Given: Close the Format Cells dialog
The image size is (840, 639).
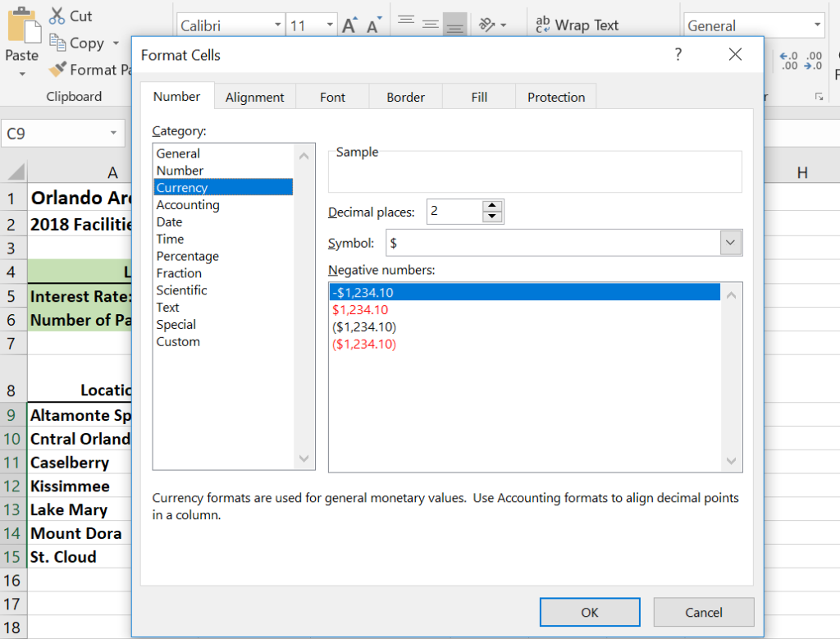Looking at the screenshot, I should click(736, 54).
